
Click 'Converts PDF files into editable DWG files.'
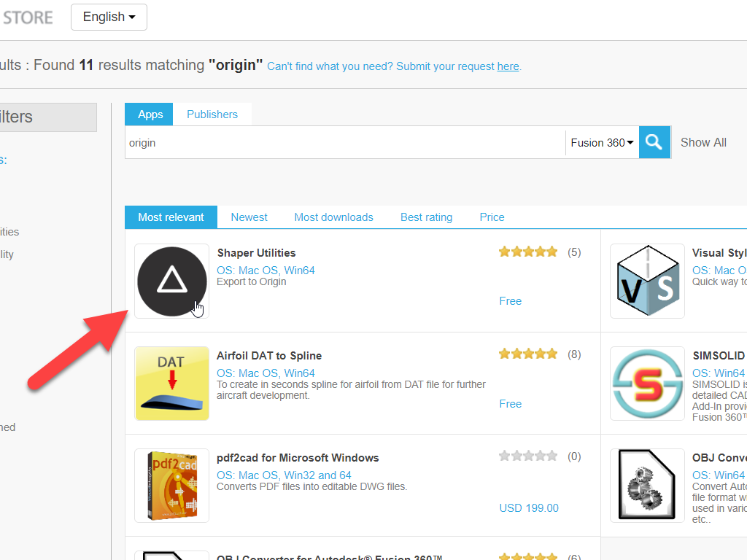[312, 486]
